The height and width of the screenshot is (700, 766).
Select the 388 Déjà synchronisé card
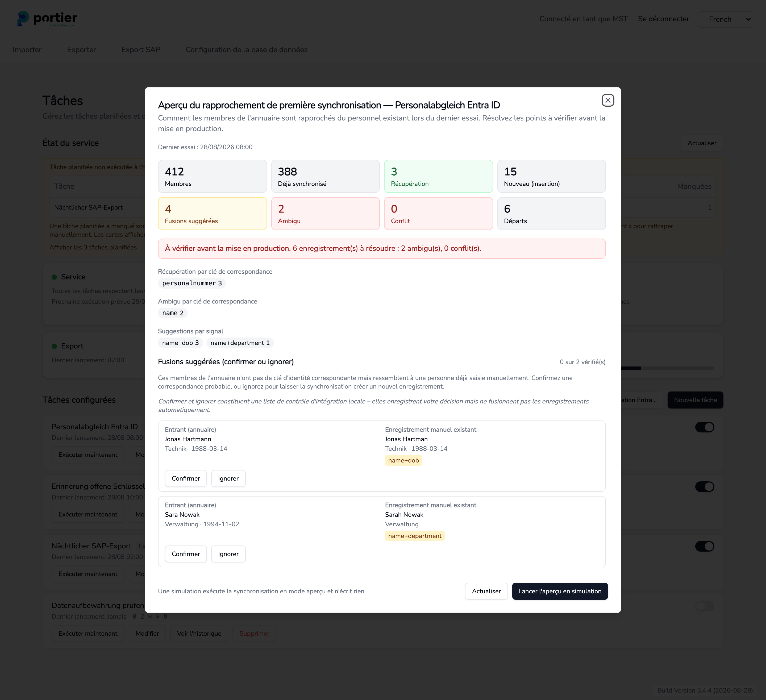click(325, 176)
